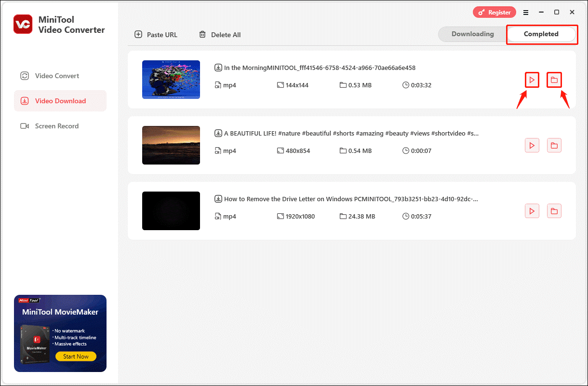This screenshot has width=588, height=386.
Task: Open Screen Record in sidebar
Action: (60, 126)
